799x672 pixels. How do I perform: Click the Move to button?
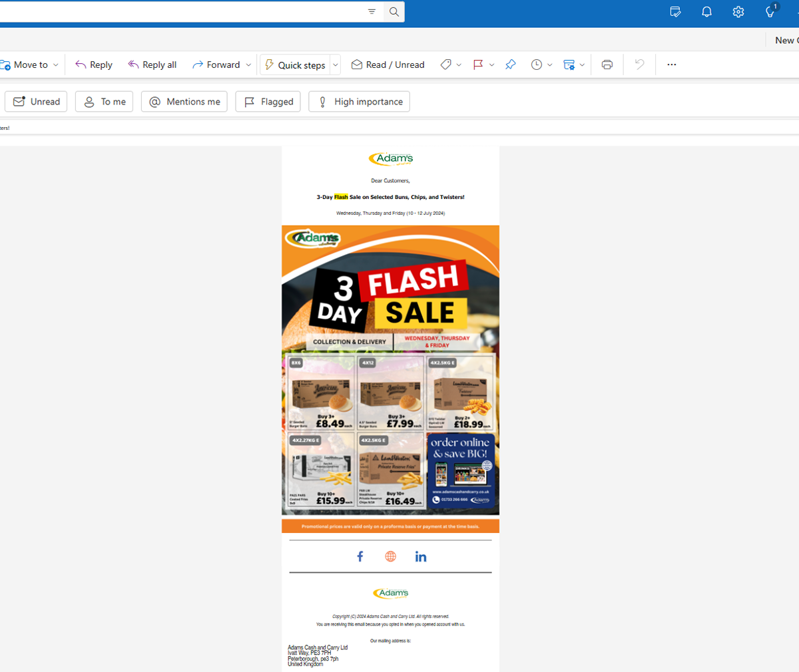[x=25, y=65]
